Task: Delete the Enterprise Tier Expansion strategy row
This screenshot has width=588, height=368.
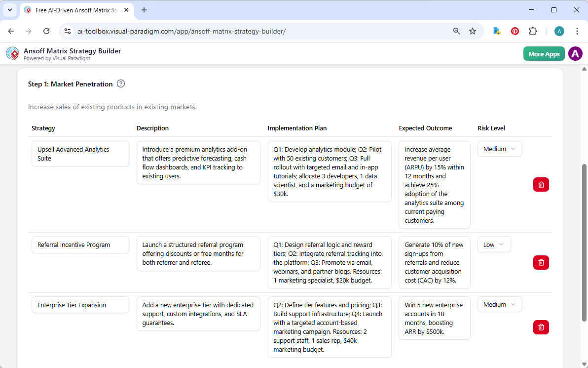Action: click(541, 327)
